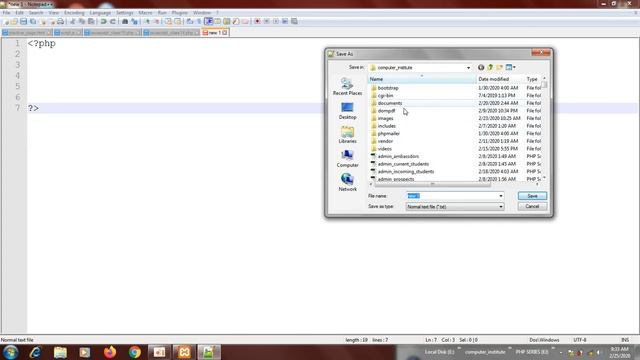640x360 pixels.
Task: Go back to last folder visited
Action: coord(481,67)
